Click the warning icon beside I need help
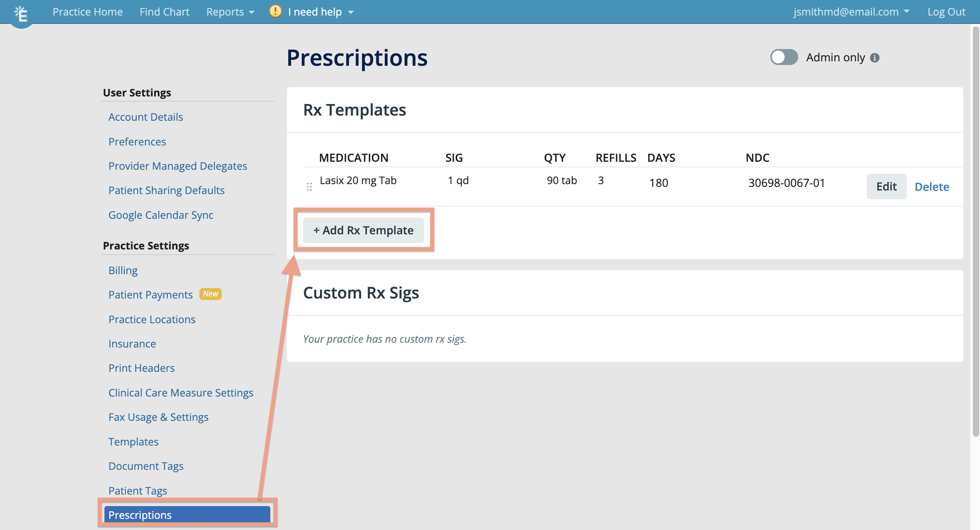The height and width of the screenshot is (530, 980). pyautogui.click(x=275, y=12)
